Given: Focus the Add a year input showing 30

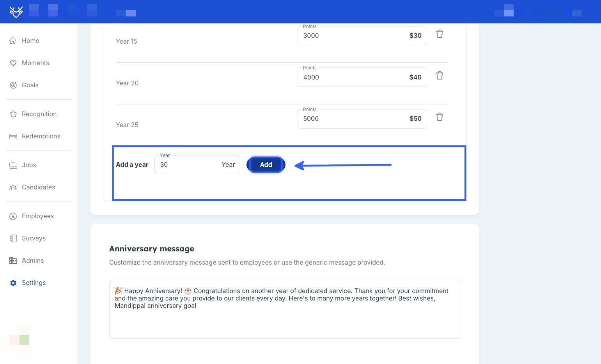Looking at the screenshot, I should click(197, 164).
